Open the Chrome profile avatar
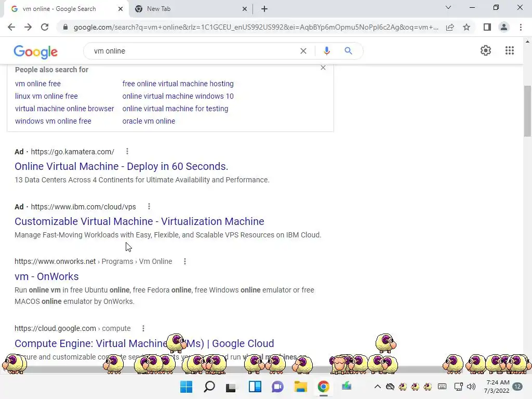Image resolution: width=532 pixels, height=399 pixels. point(504,27)
